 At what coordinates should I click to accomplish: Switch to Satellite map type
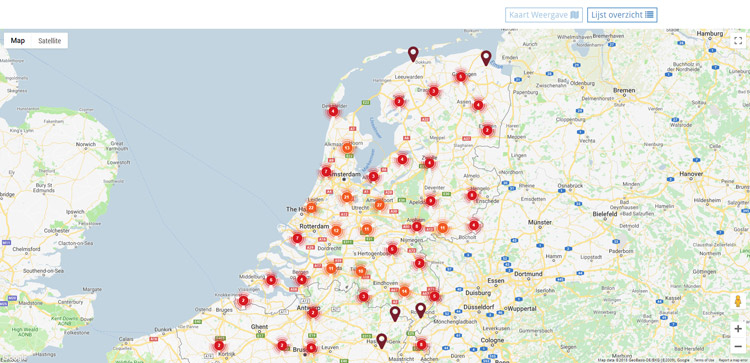click(50, 41)
